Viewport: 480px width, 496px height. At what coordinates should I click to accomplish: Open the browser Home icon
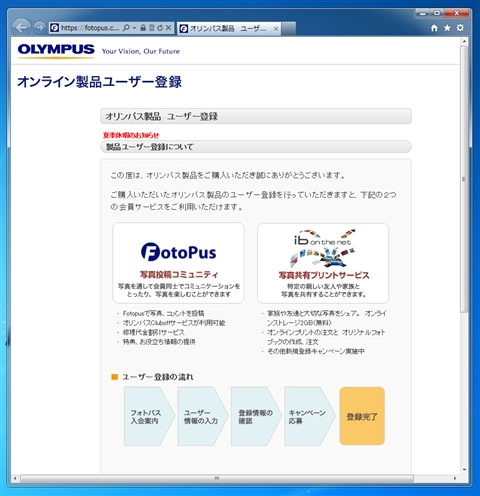coord(434,28)
